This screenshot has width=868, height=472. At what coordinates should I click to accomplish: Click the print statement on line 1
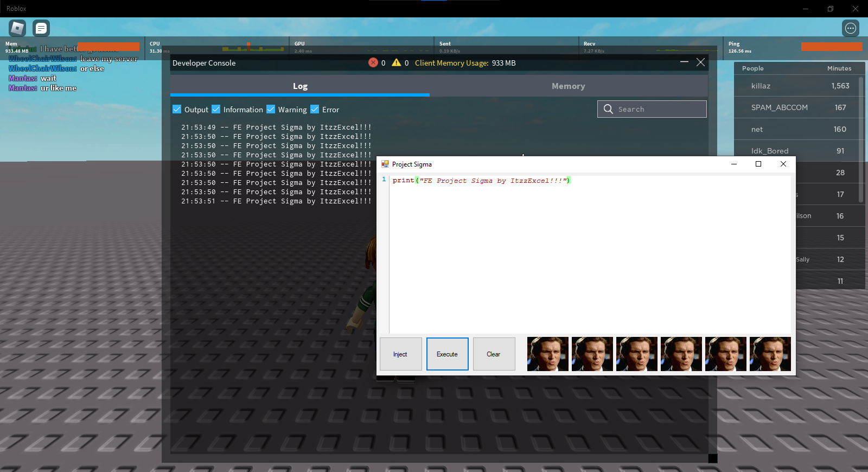pos(481,180)
